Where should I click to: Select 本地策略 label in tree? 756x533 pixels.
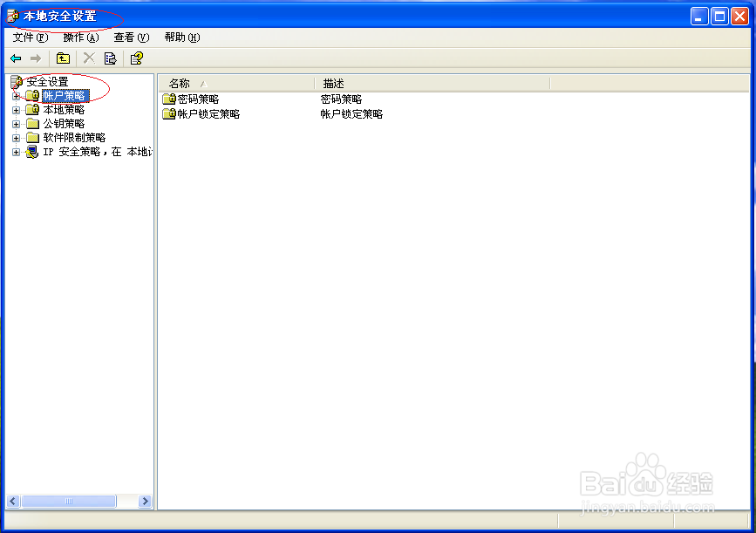(64, 110)
